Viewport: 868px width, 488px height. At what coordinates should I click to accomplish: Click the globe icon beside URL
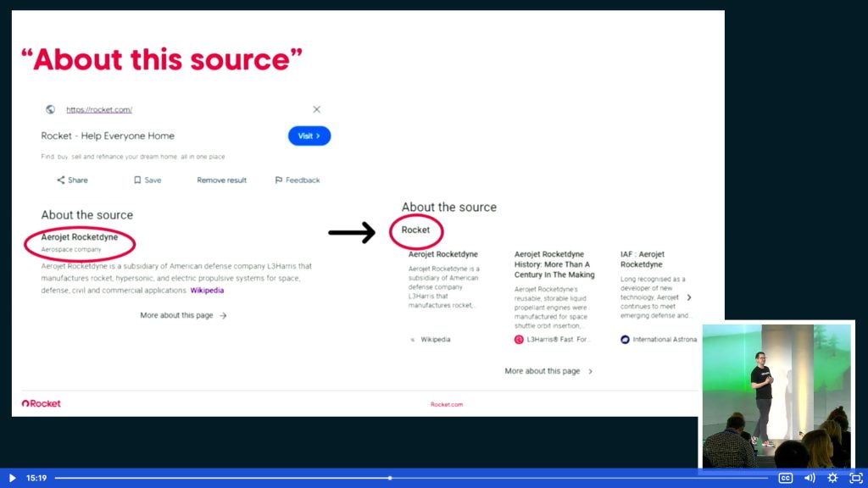pyautogui.click(x=50, y=109)
